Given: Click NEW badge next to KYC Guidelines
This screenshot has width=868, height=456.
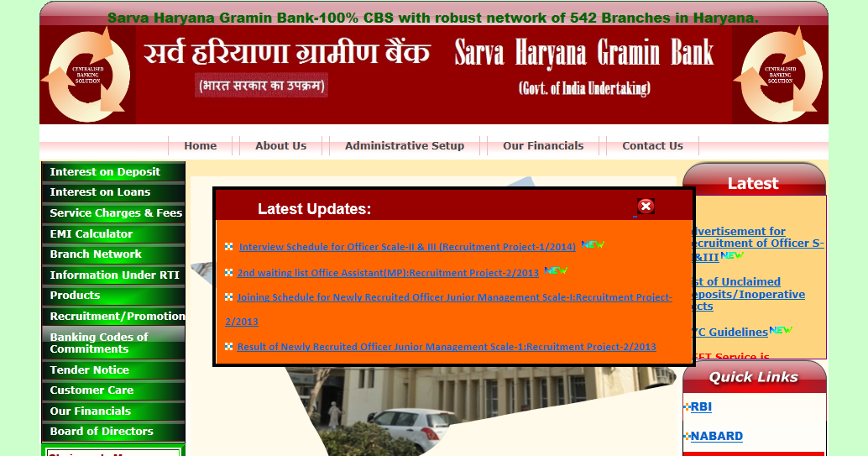Looking at the screenshot, I should [x=781, y=330].
